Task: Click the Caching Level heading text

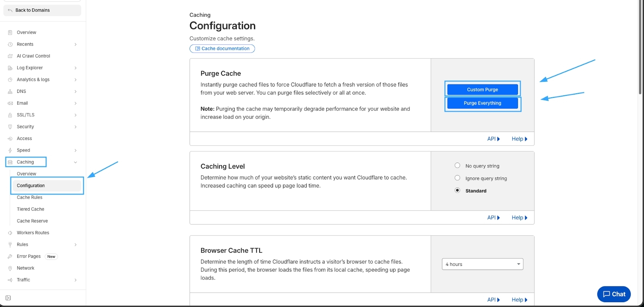Action: coord(223,167)
